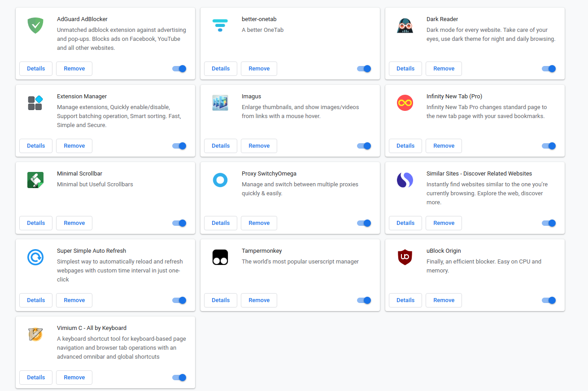The height and width of the screenshot is (391, 588).
Task: Open Details for uBlock Origin
Action: (405, 300)
